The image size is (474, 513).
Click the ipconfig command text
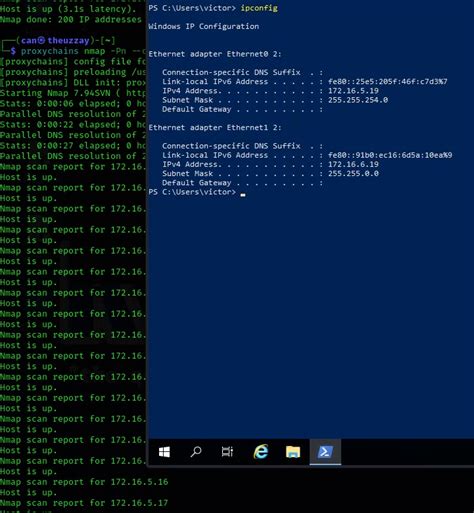coord(259,8)
